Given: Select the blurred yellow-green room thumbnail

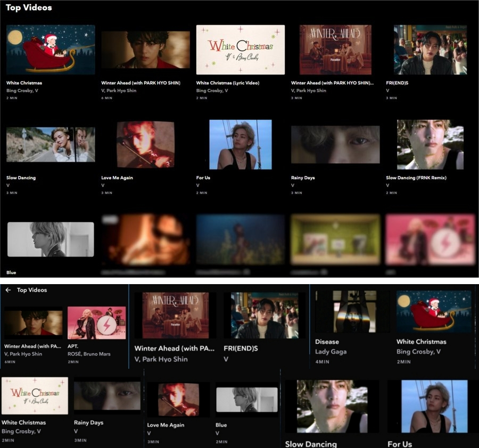Looking at the screenshot, I should (x=335, y=240).
